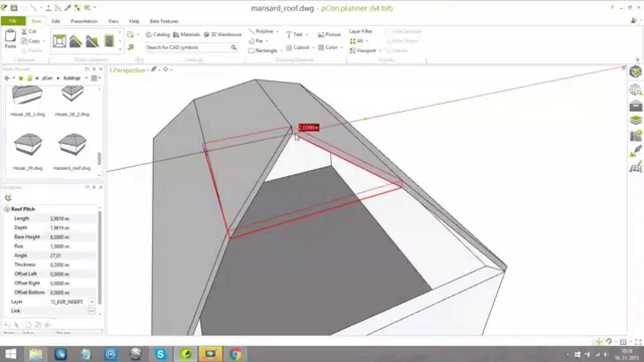The image size is (644, 362).
Task: Select the room/floor element tool in gallery
Action: 59,41
